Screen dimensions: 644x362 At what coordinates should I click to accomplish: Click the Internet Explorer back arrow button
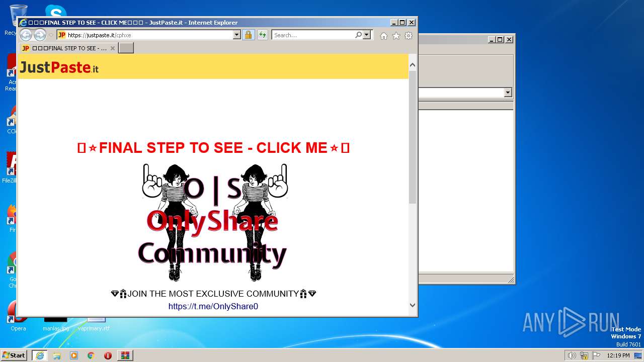(26, 35)
